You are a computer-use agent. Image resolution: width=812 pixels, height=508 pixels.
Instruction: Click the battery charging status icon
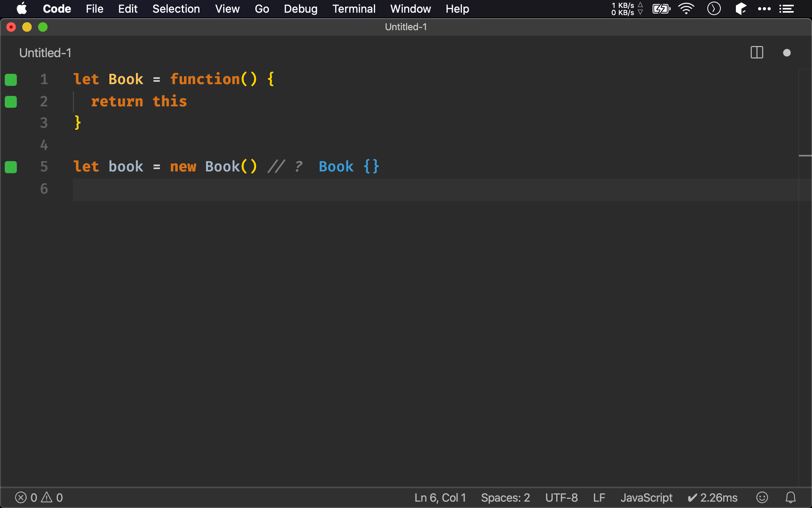pos(661,9)
